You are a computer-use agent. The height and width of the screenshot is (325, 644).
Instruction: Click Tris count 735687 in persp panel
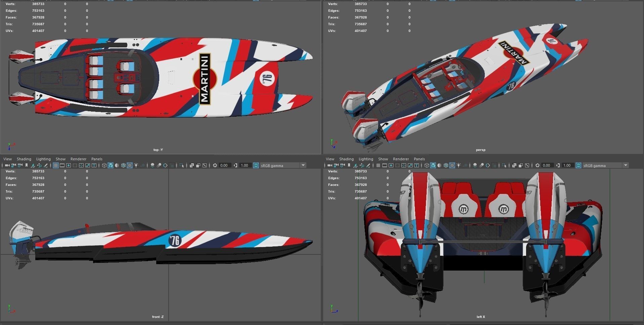pos(361,24)
